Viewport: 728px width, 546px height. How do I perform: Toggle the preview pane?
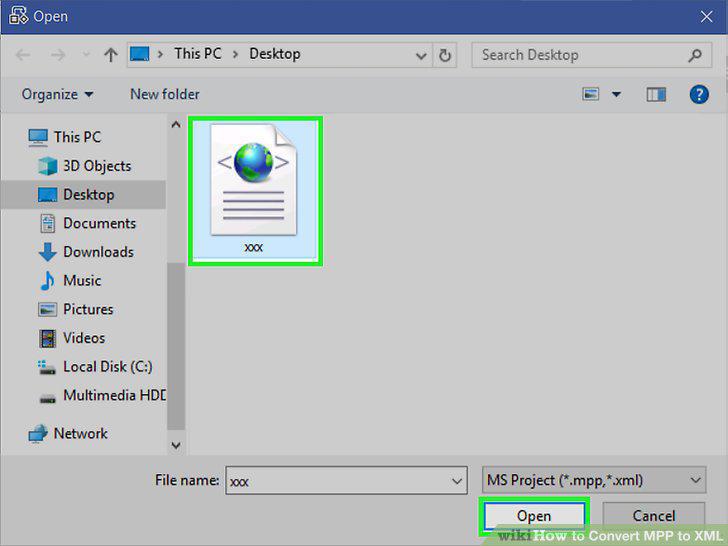coord(656,95)
